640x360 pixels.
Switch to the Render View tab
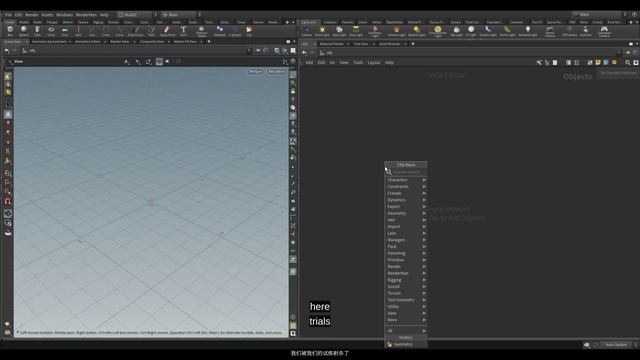120,42
